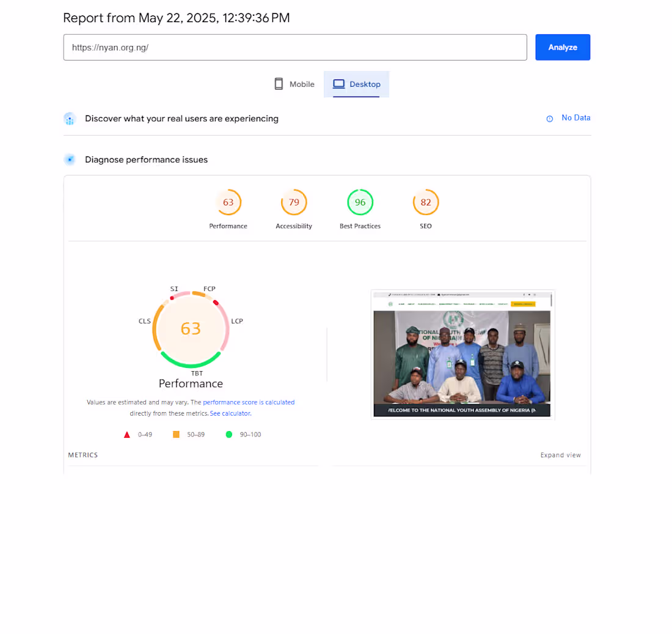Click Expand view for the metrics section

[x=560, y=455]
